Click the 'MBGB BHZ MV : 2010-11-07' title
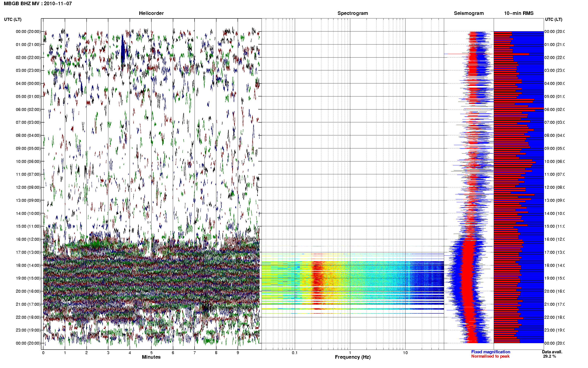588x368 pixels. point(38,3)
